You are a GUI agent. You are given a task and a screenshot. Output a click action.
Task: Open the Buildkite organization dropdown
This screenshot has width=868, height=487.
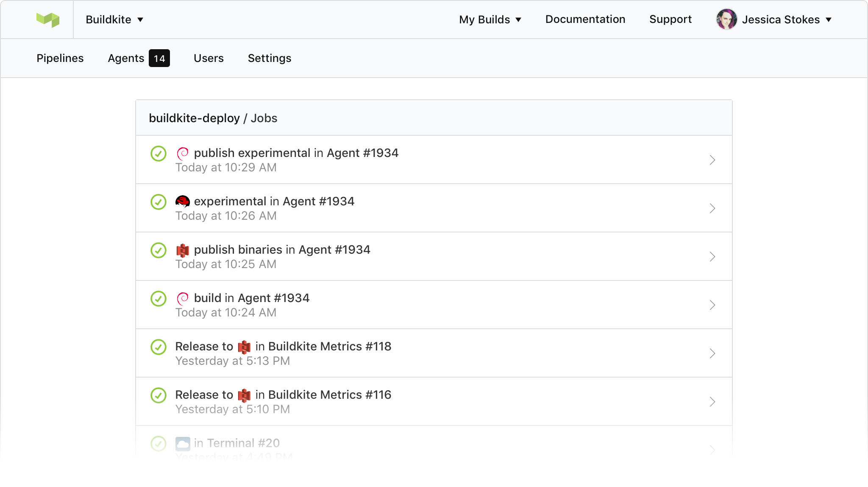pyautogui.click(x=114, y=20)
